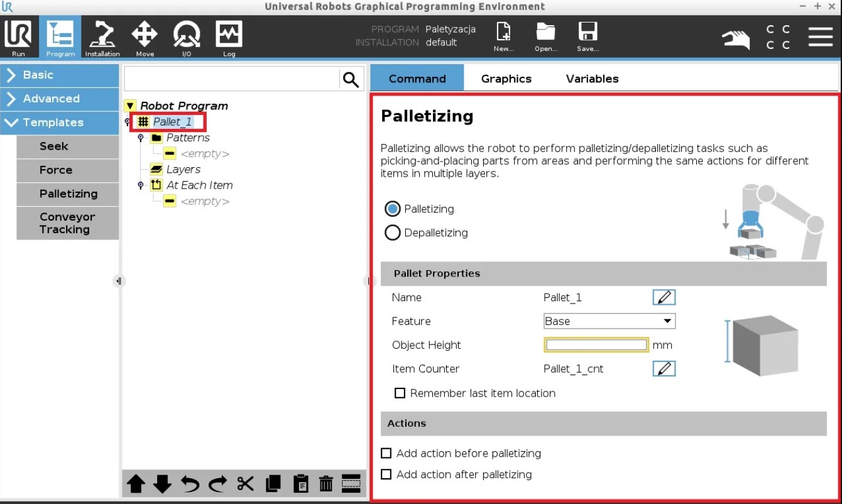
Task: Collapse the Robot Program tree root
Action: (130, 106)
